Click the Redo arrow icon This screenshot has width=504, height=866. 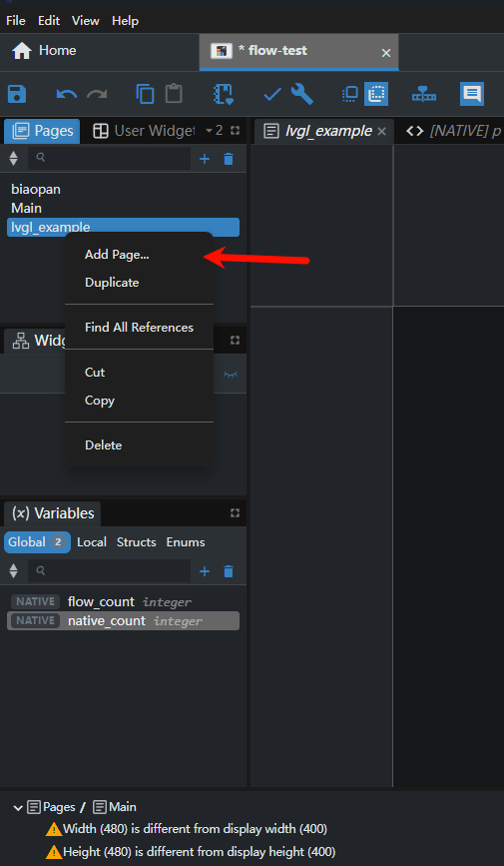coord(97,94)
